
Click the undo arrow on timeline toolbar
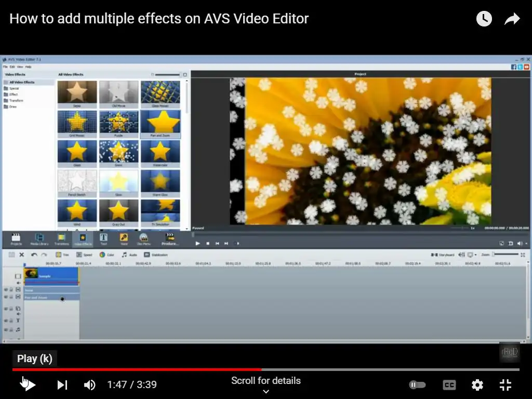34,255
